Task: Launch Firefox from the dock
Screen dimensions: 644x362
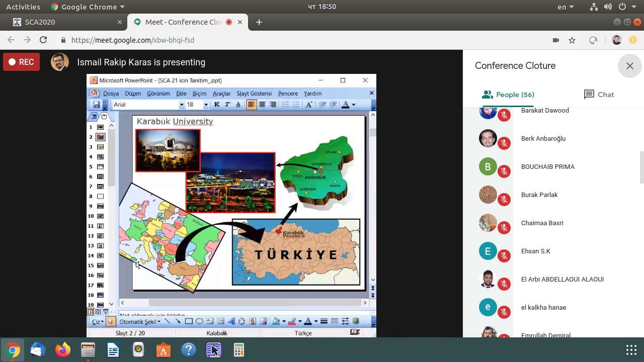Action: point(63,350)
